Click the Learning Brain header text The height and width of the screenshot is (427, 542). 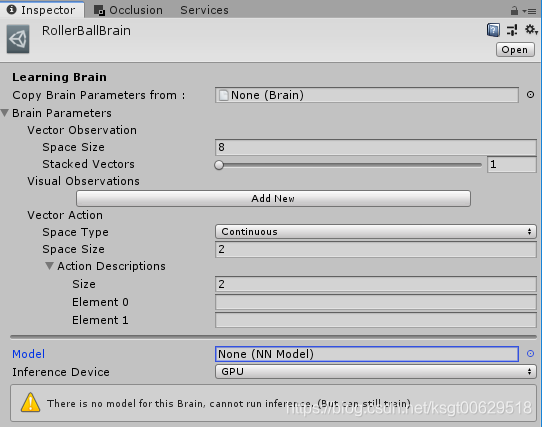(59, 77)
